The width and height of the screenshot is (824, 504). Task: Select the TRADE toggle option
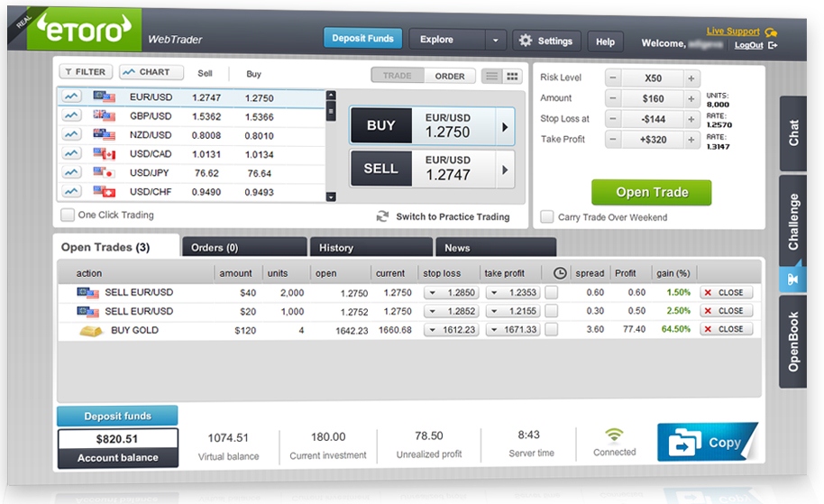(x=398, y=76)
